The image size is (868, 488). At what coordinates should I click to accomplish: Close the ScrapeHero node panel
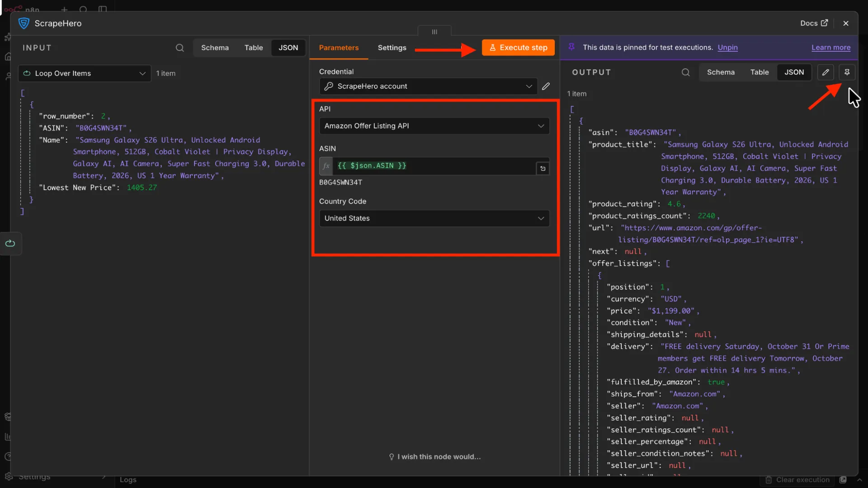pos(845,23)
